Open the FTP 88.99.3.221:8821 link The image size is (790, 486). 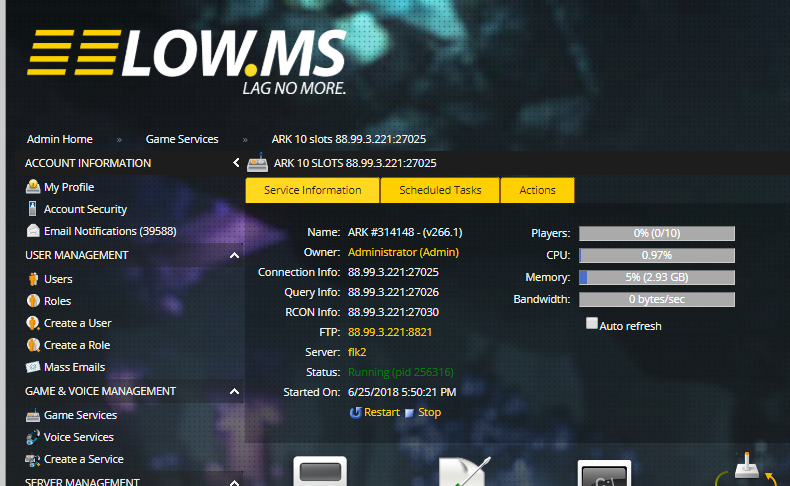tap(389, 332)
